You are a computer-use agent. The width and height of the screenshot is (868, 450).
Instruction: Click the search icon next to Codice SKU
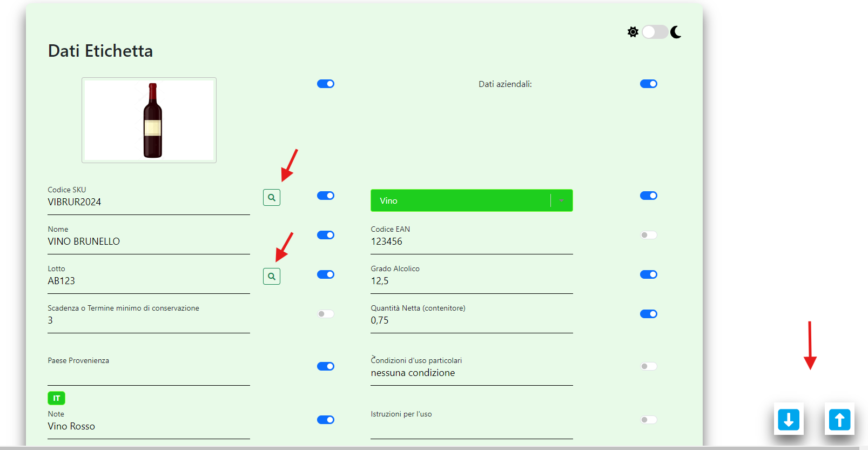(272, 198)
